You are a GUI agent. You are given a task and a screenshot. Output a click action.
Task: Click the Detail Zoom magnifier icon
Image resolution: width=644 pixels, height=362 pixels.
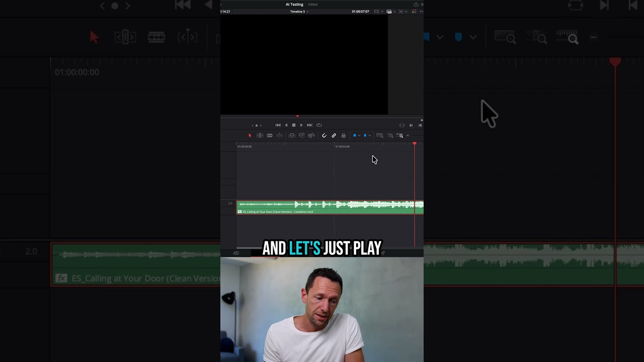[x=390, y=136]
